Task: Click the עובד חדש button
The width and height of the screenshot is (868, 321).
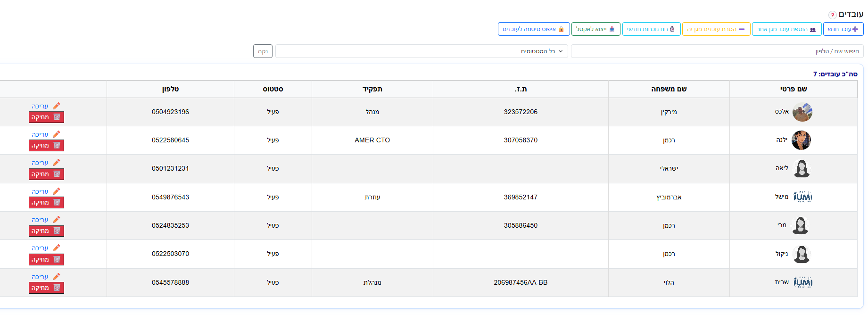Action: 843,29
